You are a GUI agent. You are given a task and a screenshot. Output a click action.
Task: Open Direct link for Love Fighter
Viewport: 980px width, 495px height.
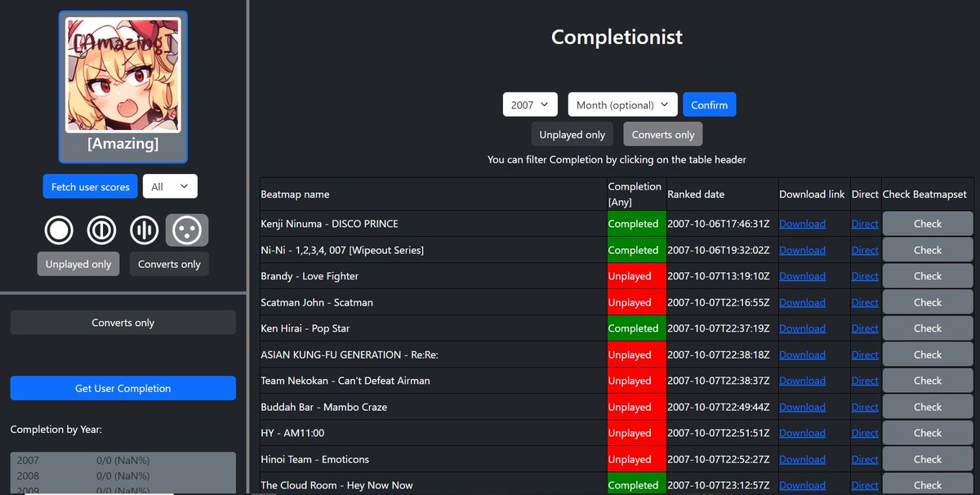click(x=865, y=276)
